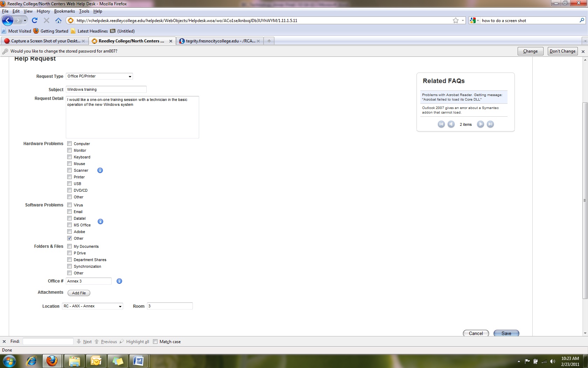The height and width of the screenshot is (368, 588).
Task: Enable Match case in Find bar
Action: 155,342
